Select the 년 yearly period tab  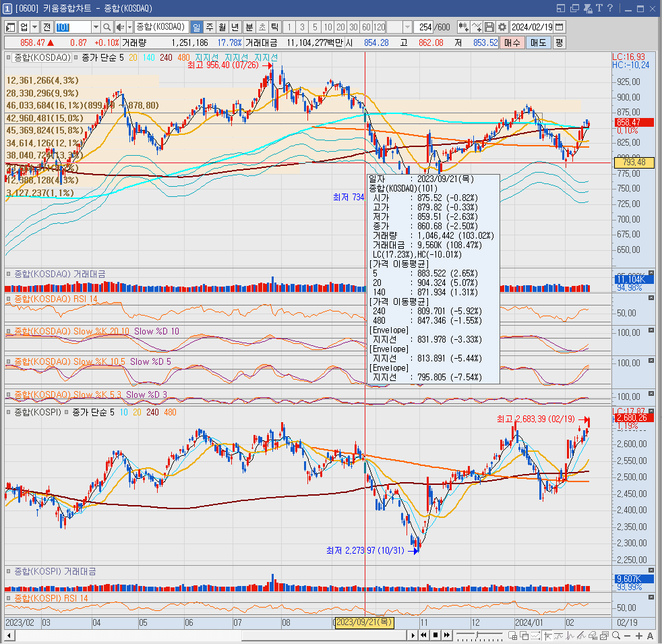point(235,28)
